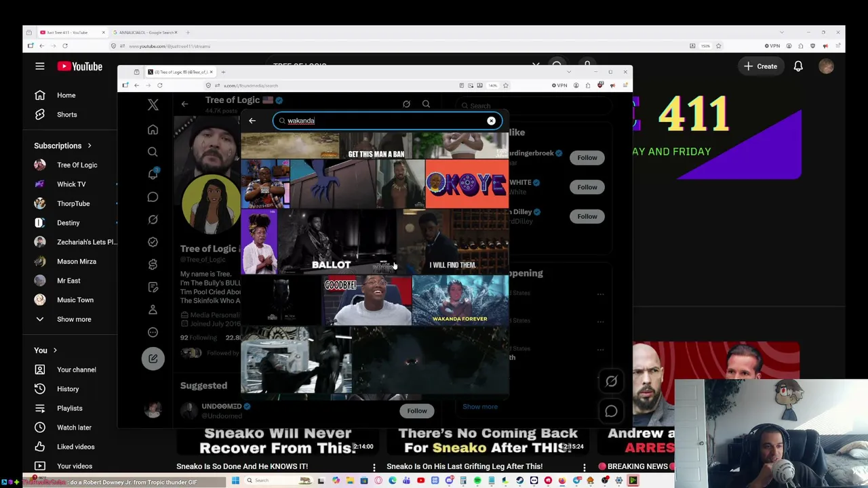868x488 pixels.
Task: Open options for Sneako Last Grifting Leg video
Action: click(x=584, y=467)
